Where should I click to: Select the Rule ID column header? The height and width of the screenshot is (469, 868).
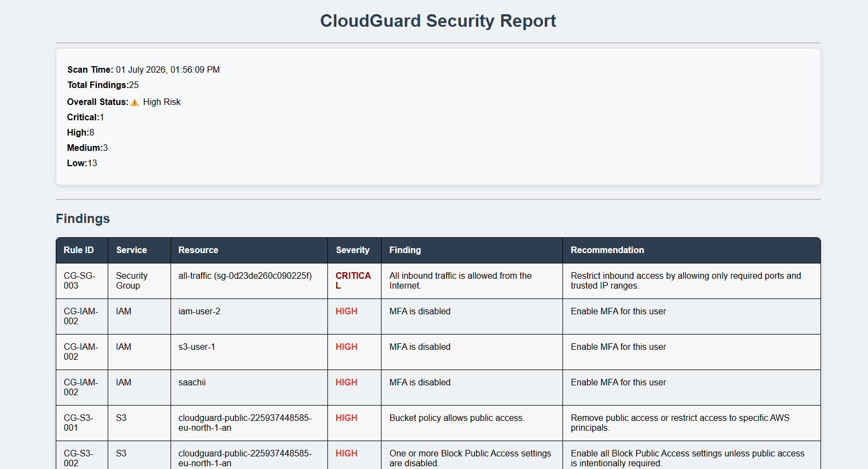tap(82, 250)
